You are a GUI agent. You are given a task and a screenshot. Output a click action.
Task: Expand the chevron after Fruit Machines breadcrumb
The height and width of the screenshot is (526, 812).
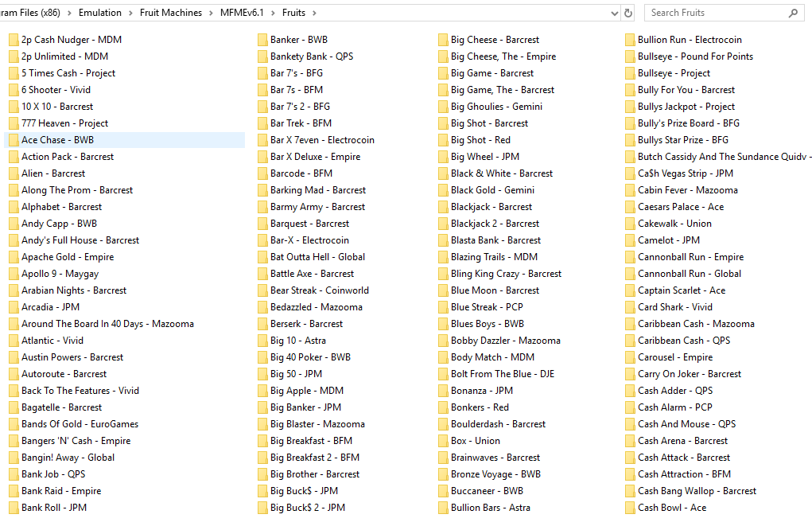click(x=211, y=13)
